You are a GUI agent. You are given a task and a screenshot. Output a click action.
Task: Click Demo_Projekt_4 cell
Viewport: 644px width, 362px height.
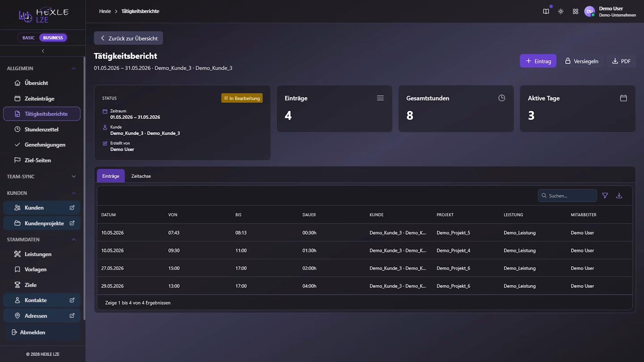pos(453,251)
